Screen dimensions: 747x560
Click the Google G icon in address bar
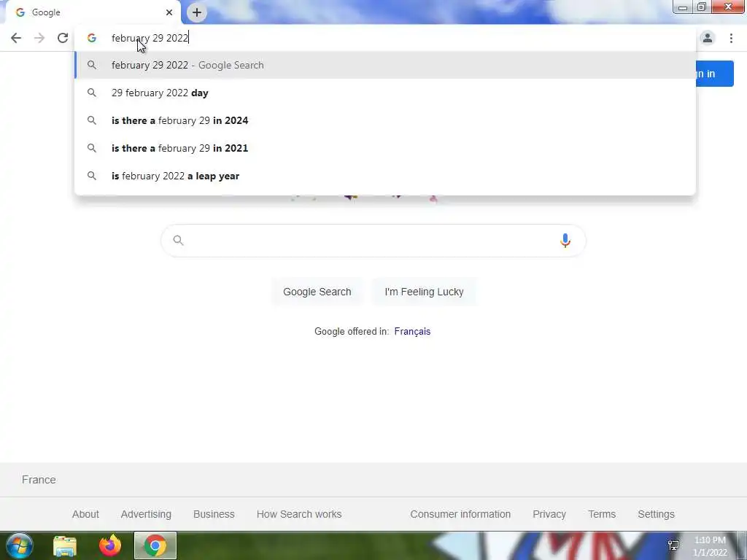(x=92, y=38)
